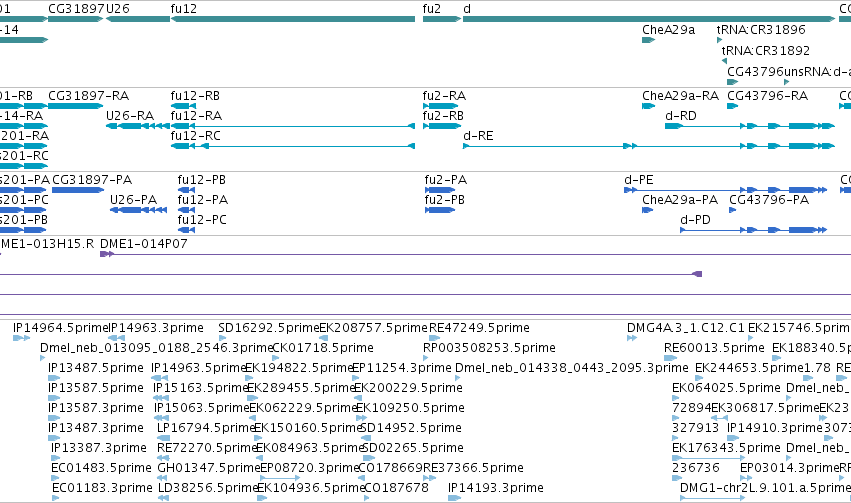Image resolution: width=851 pixels, height=503 pixels.
Task: Select the EK176343.5prime EST feature
Action: [709, 459]
